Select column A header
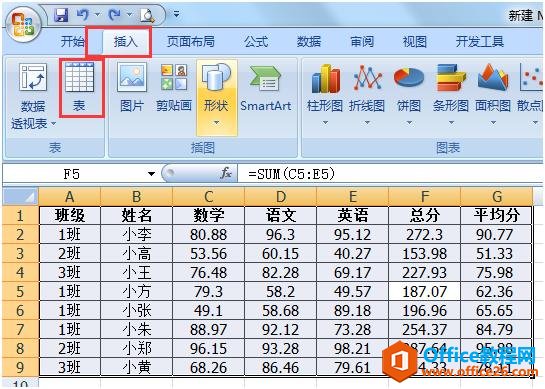Image resolution: width=545 pixels, height=389 pixels. [x=70, y=197]
